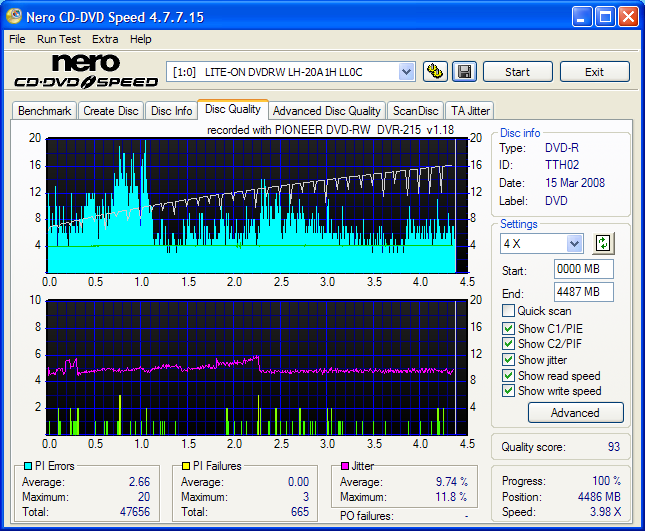Open the Extra menu
The image size is (645, 531).
tap(105, 39)
